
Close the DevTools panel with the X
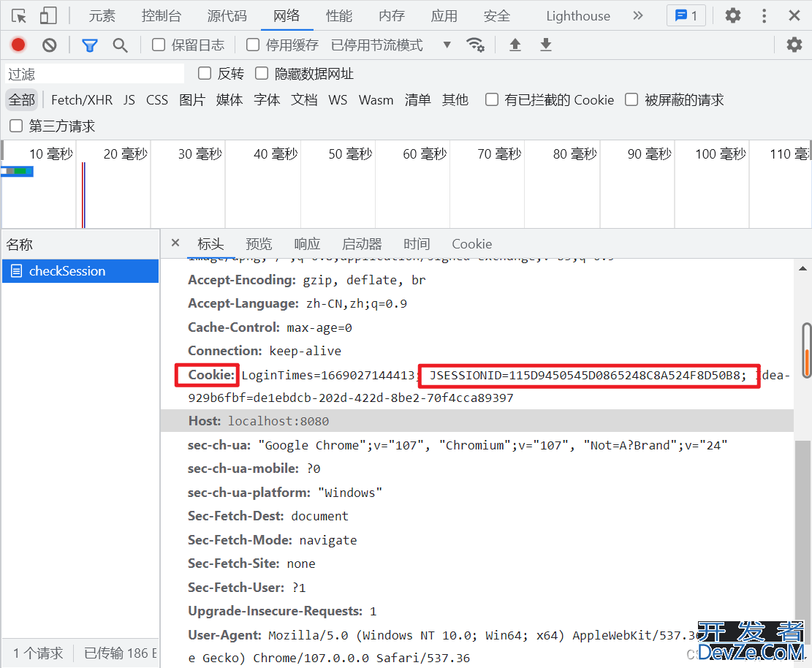(x=794, y=15)
